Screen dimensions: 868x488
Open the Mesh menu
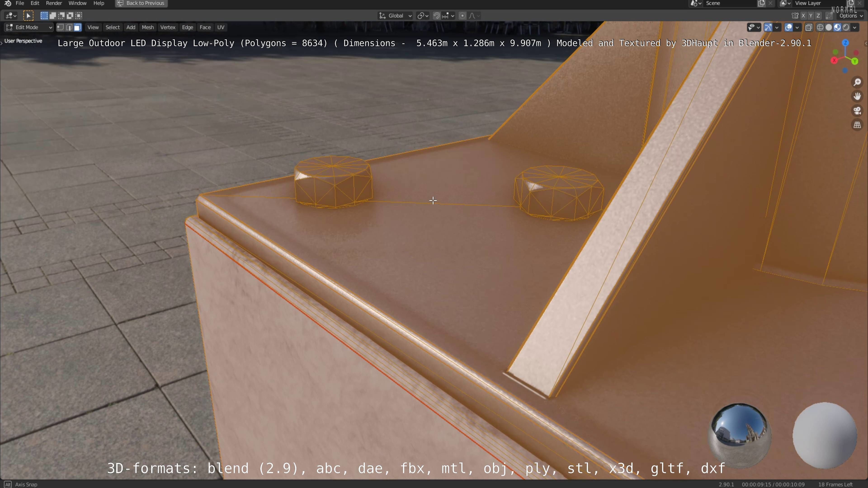[x=148, y=28]
